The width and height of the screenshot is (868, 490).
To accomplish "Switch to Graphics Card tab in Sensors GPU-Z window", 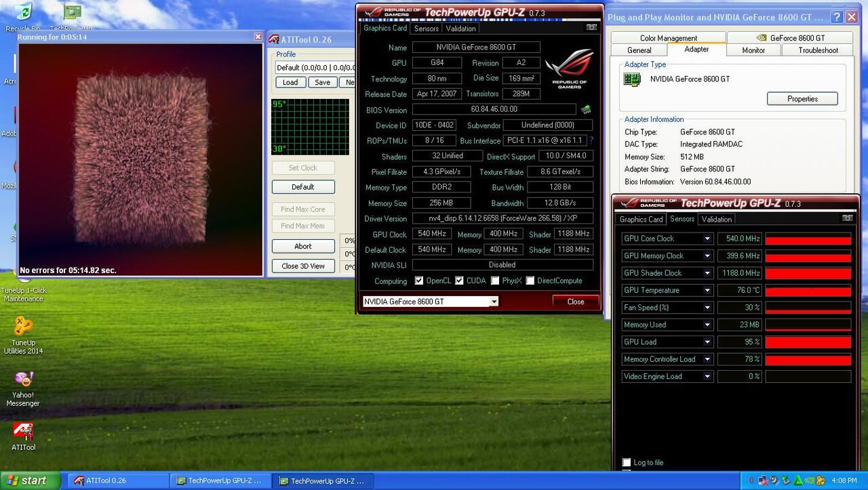I will tap(641, 219).
